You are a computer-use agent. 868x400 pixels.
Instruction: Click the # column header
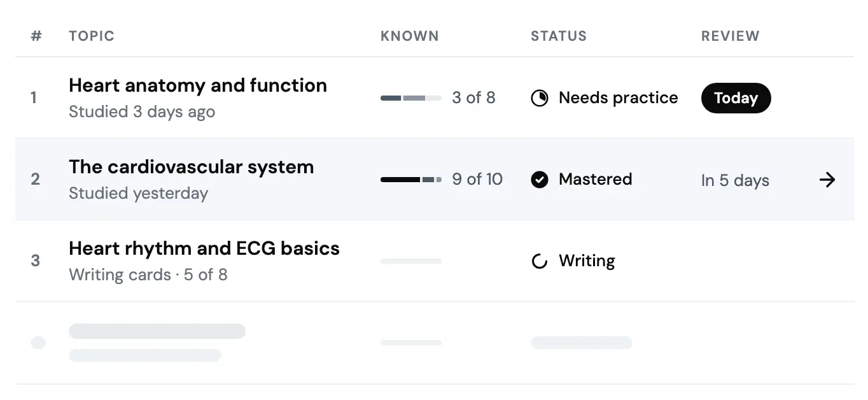[x=36, y=36]
